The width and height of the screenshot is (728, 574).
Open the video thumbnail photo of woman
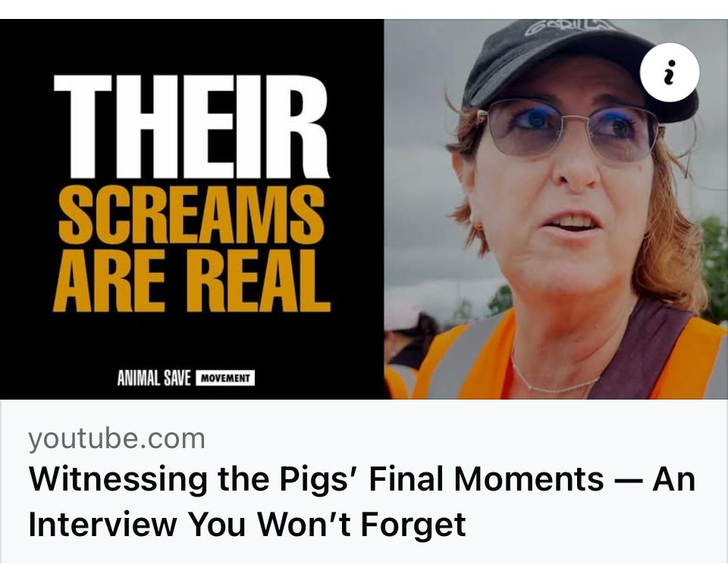[556, 209]
